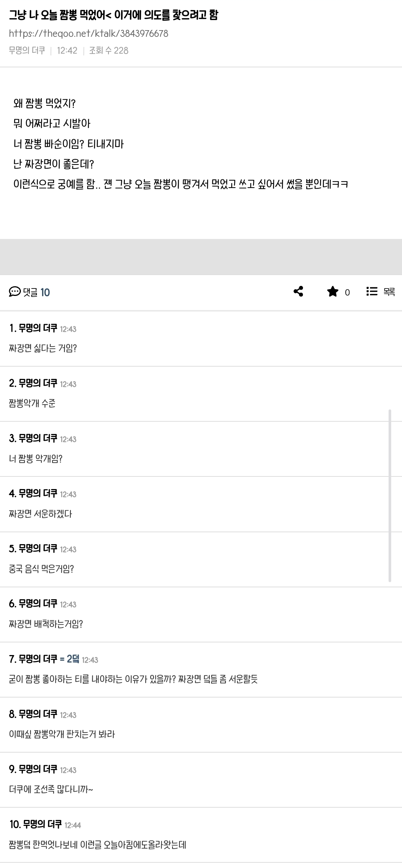Click comment 2 text 짬뽕악개 수준

[x=32, y=403]
